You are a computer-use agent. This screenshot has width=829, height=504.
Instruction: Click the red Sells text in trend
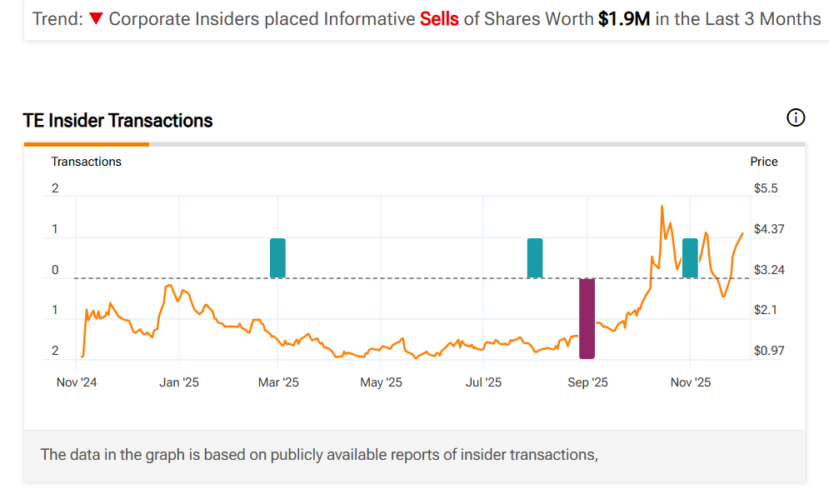click(x=439, y=18)
